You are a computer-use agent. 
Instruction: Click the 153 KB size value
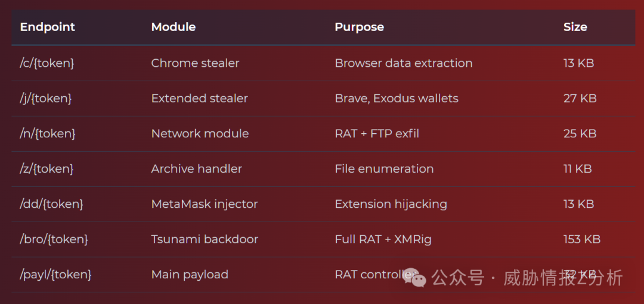pyautogui.click(x=581, y=239)
